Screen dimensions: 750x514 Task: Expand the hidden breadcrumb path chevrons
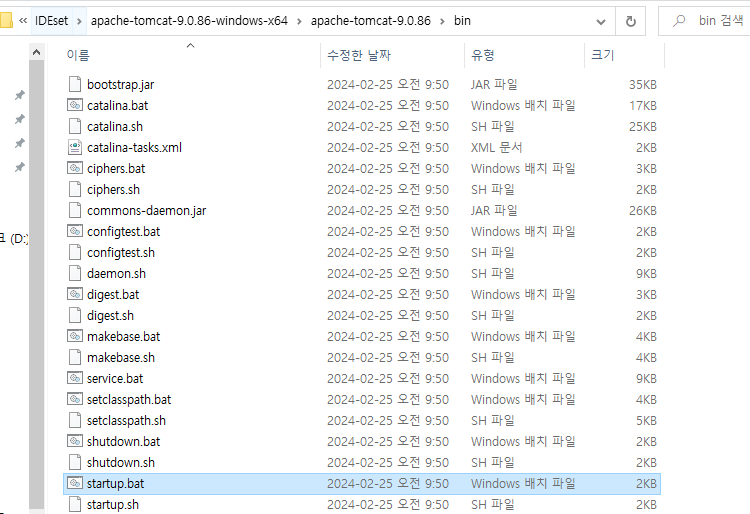point(23,21)
